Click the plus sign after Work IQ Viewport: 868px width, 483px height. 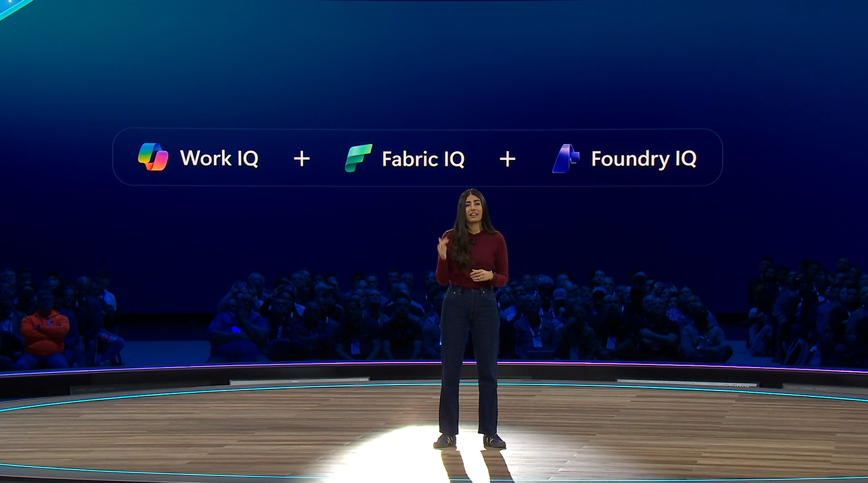tap(302, 159)
